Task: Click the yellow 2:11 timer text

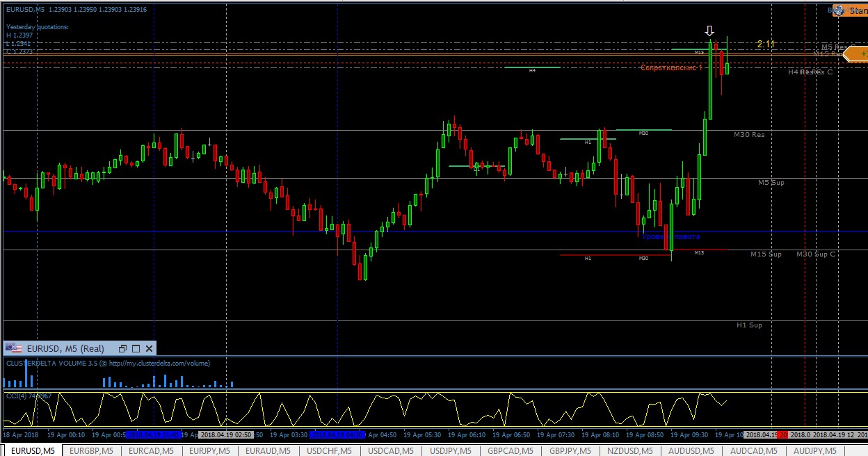Action: [x=766, y=44]
